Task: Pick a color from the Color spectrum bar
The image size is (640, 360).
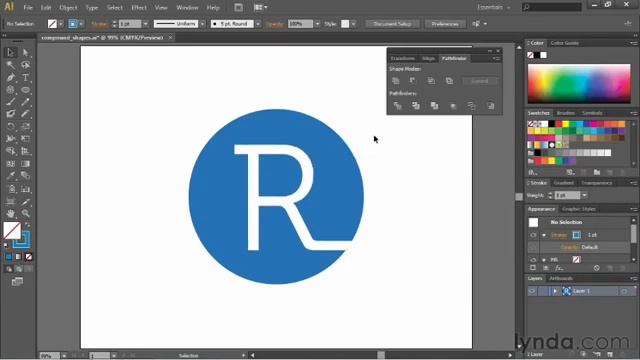Action: tap(579, 83)
